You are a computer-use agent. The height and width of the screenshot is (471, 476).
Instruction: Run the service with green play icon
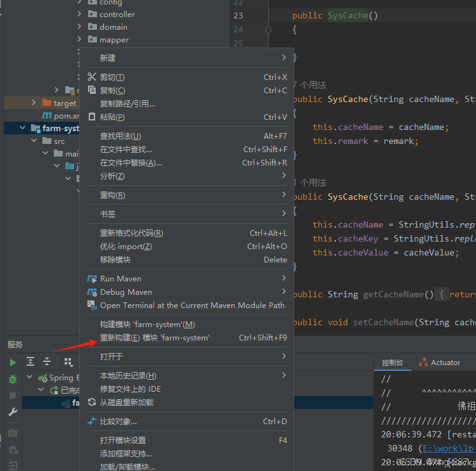coord(13,363)
